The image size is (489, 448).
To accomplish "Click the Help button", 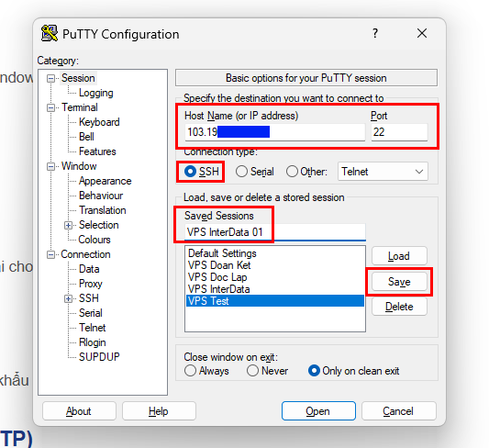I will coord(159,411).
